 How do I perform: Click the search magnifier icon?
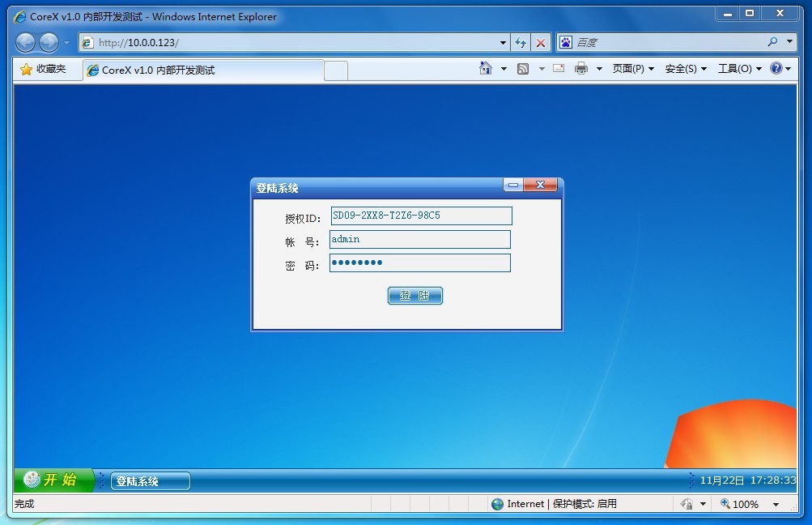(x=772, y=42)
